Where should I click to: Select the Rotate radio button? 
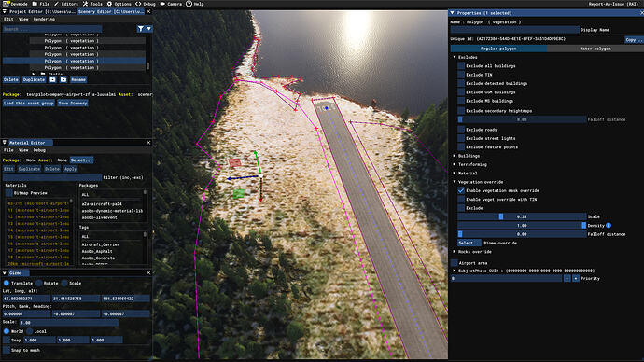(x=38, y=283)
